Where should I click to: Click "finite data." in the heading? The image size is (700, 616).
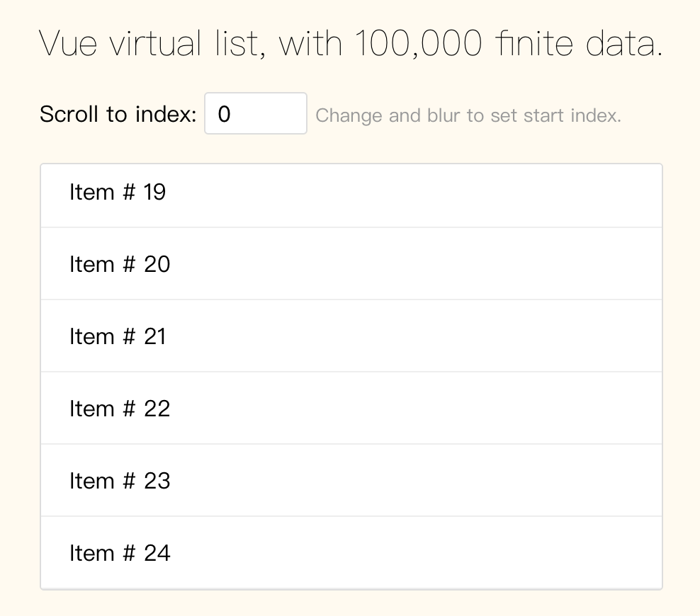(x=580, y=44)
